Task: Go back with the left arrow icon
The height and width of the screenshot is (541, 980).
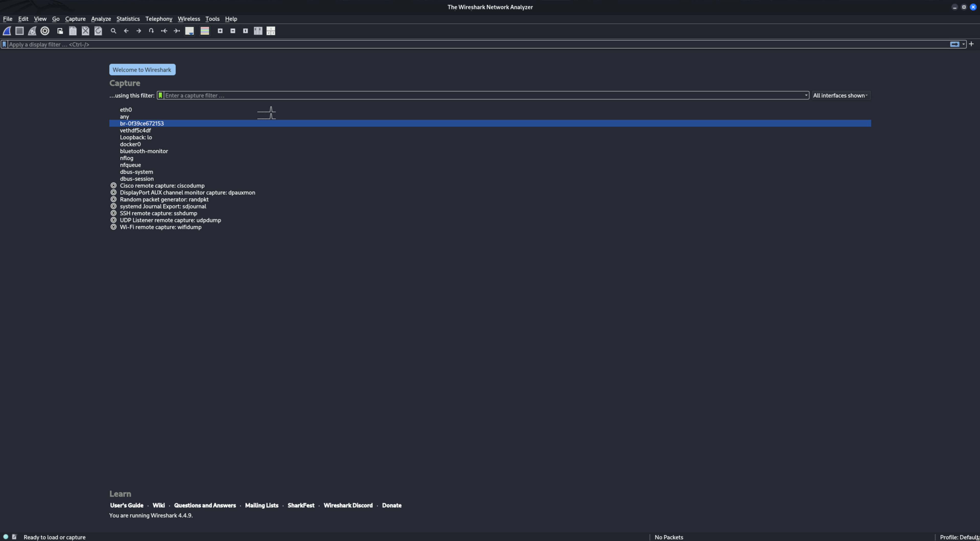Action: point(126,31)
